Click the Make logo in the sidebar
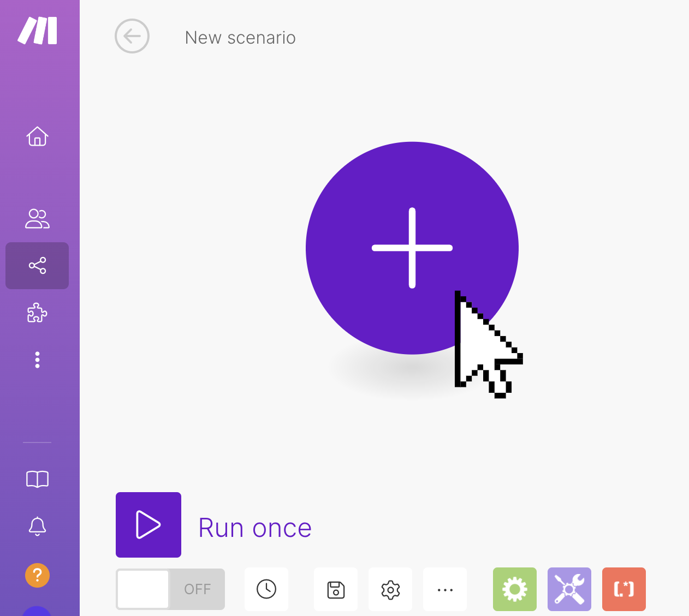 click(x=37, y=31)
